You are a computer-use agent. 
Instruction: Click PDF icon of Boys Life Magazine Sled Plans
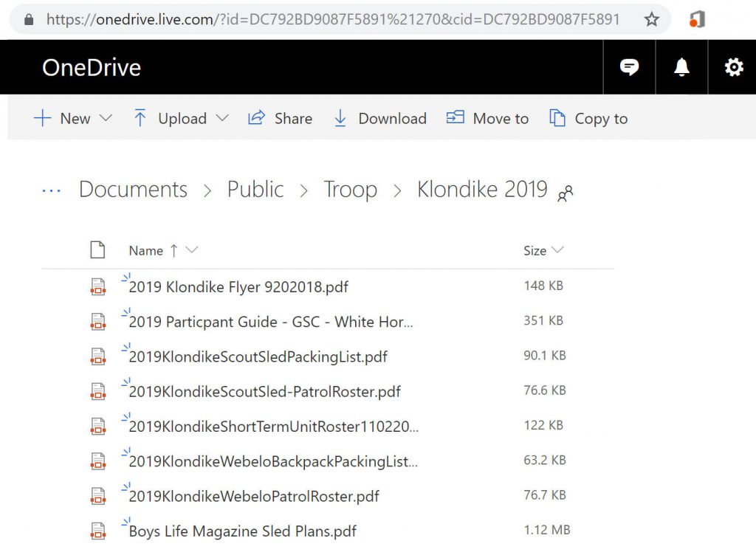98,531
